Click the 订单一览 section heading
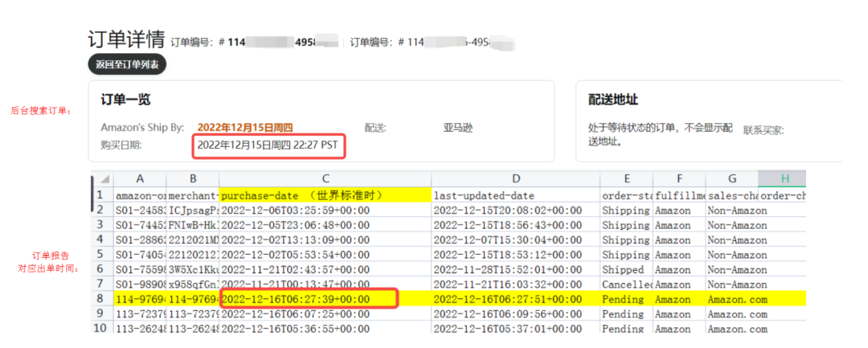Screen dimensions: 868x348 [126, 100]
